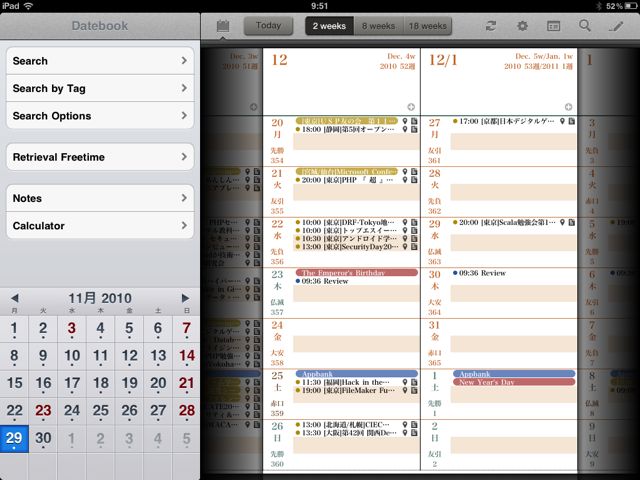Tap week header 12/1 Dec. 5w
Viewport: 640px width, 480px height.
[x=499, y=82]
